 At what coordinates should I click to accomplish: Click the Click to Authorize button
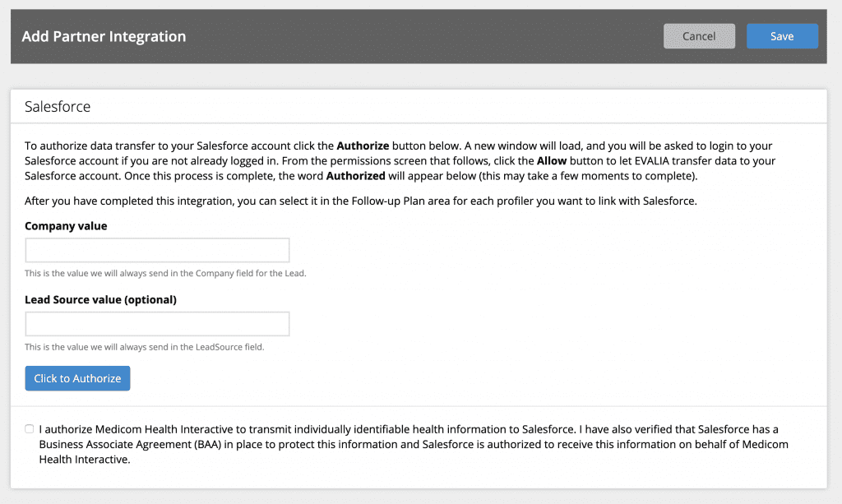[x=77, y=378]
